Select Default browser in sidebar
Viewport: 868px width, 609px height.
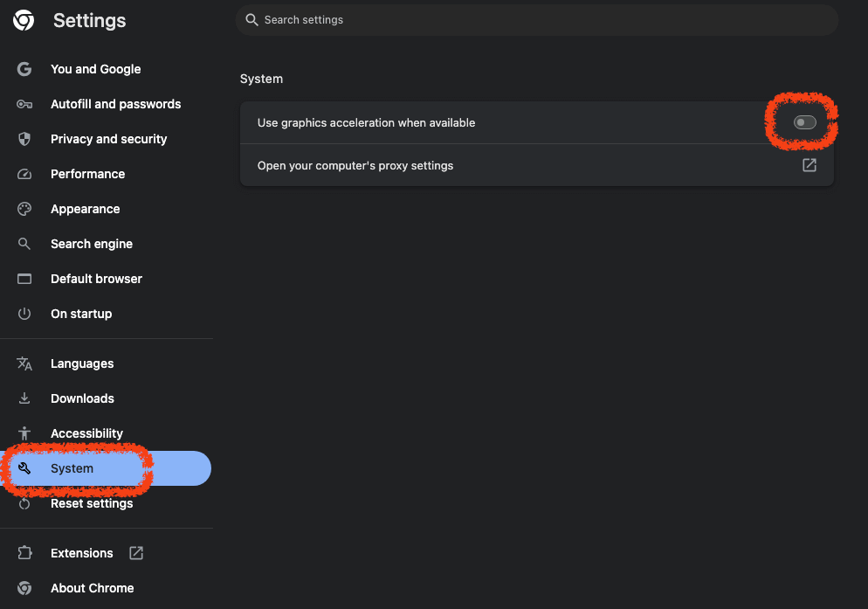[x=96, y=279]
